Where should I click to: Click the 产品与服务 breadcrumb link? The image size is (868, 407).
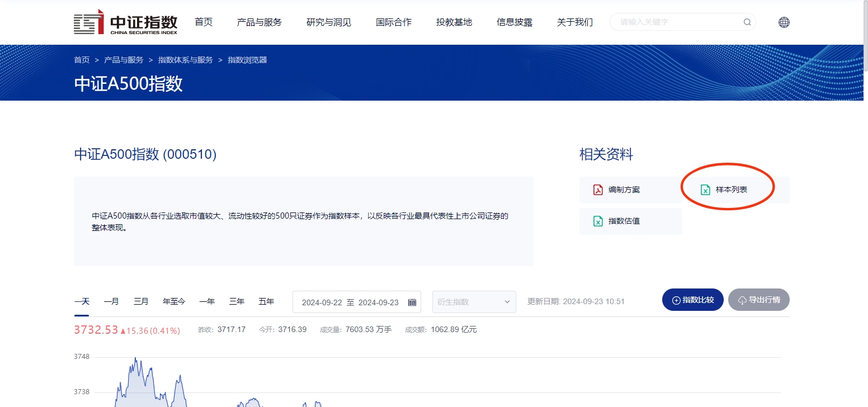coord(124,60)
